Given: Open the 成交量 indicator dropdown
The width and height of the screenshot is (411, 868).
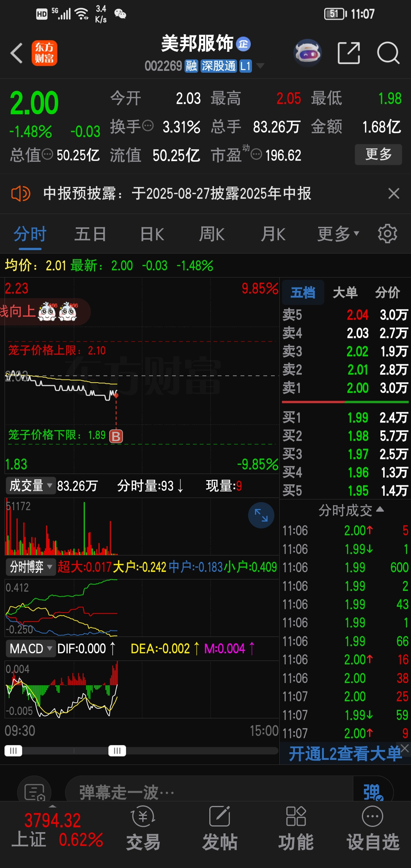Looking at the screenshot, I should click(31, 486).
